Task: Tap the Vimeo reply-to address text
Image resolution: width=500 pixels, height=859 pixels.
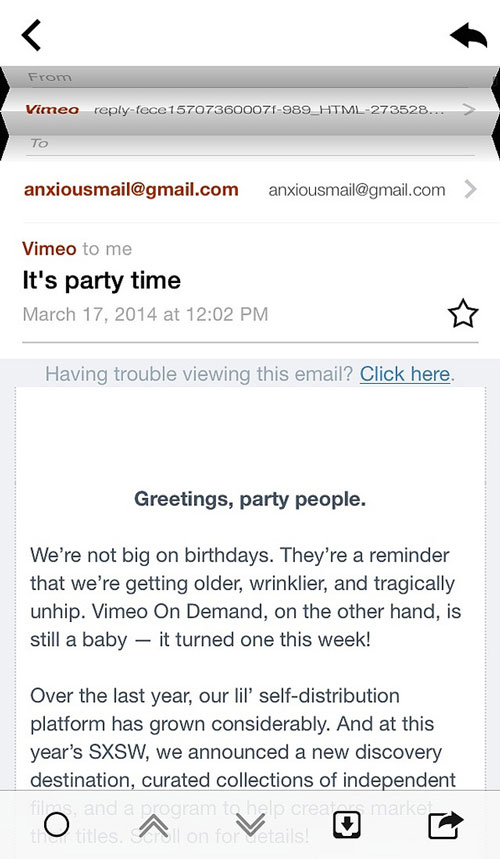Action: click(269, 110)
